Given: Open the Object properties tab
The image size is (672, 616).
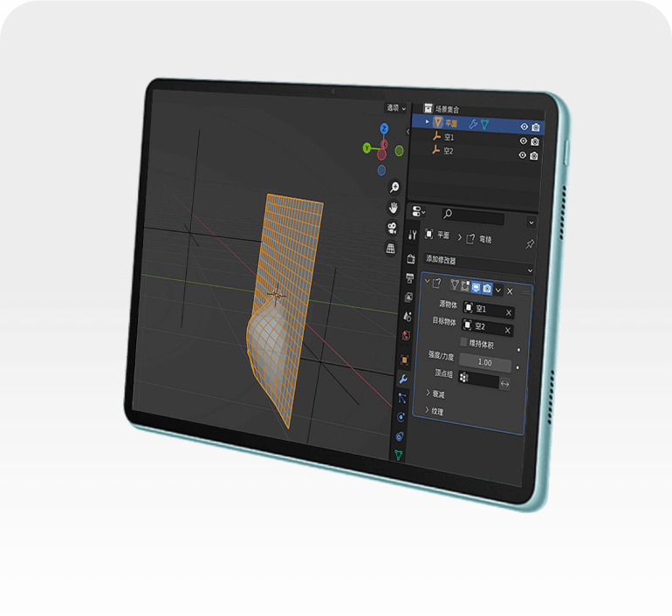Looking at the screenshot, I should 405,359.
